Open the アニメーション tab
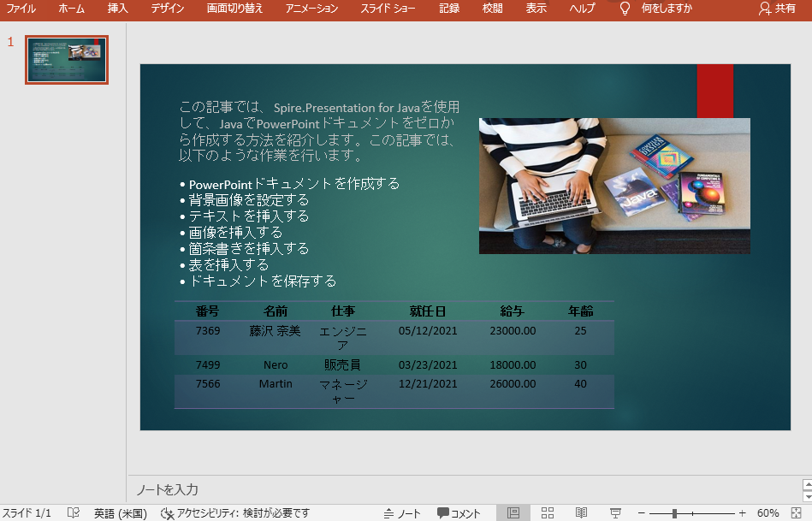This screenshot has height=521, width=812. (311, 9)
